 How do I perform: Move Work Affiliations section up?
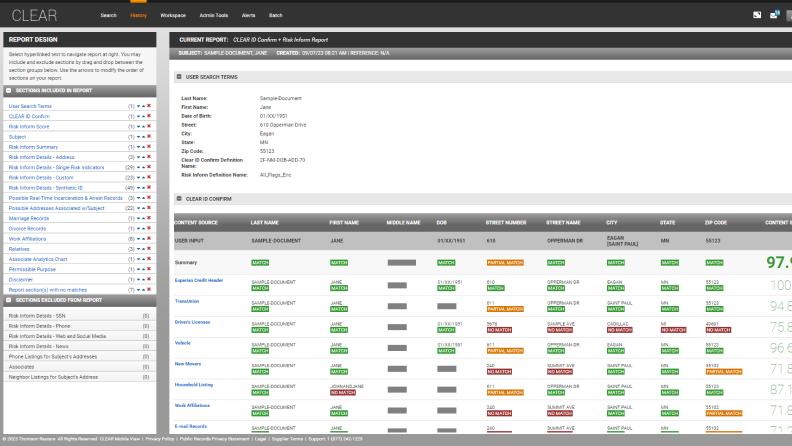tap(143, 239)
